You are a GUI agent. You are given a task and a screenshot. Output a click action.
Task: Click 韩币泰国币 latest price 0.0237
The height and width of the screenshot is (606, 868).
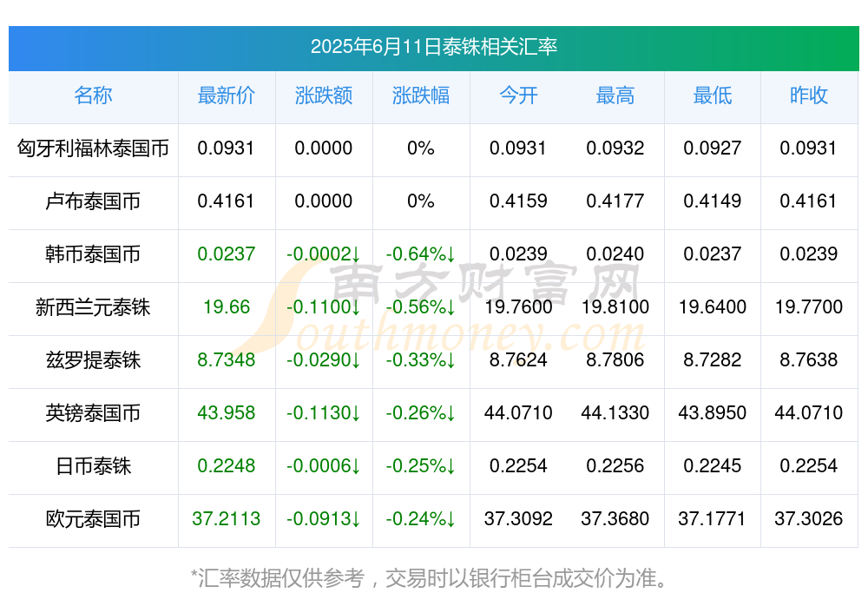[x=227, y=254]
